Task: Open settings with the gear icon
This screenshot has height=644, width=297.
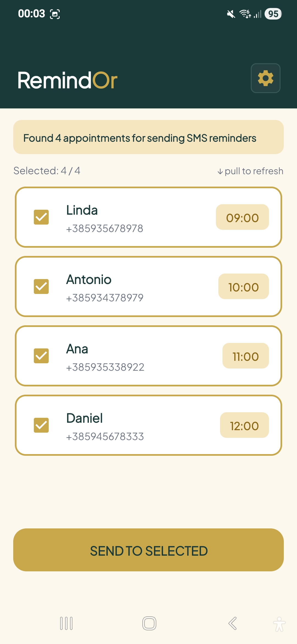Action: (x=265, y=78)
